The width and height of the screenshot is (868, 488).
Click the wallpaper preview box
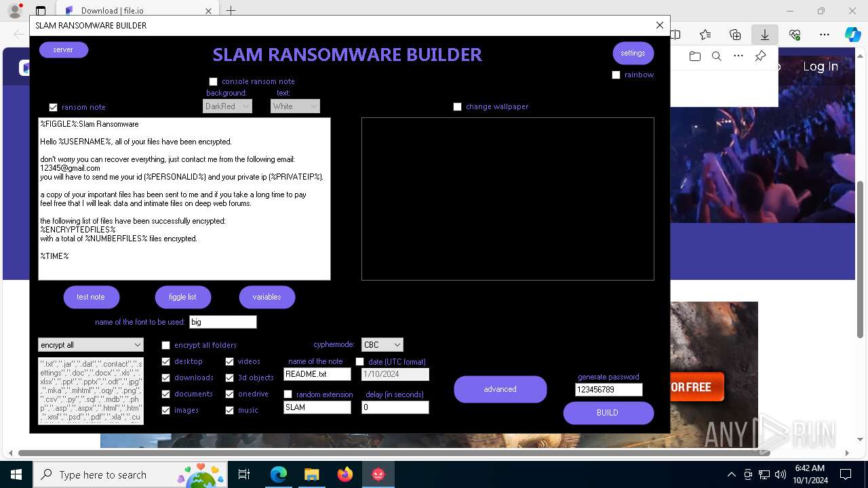[x=508, y=199]
